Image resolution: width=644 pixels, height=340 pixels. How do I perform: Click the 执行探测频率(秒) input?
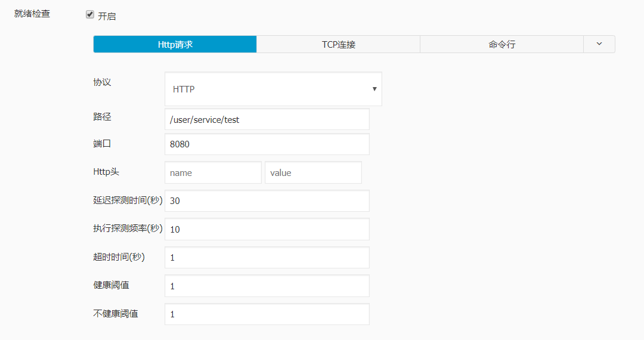pos(267,229)
